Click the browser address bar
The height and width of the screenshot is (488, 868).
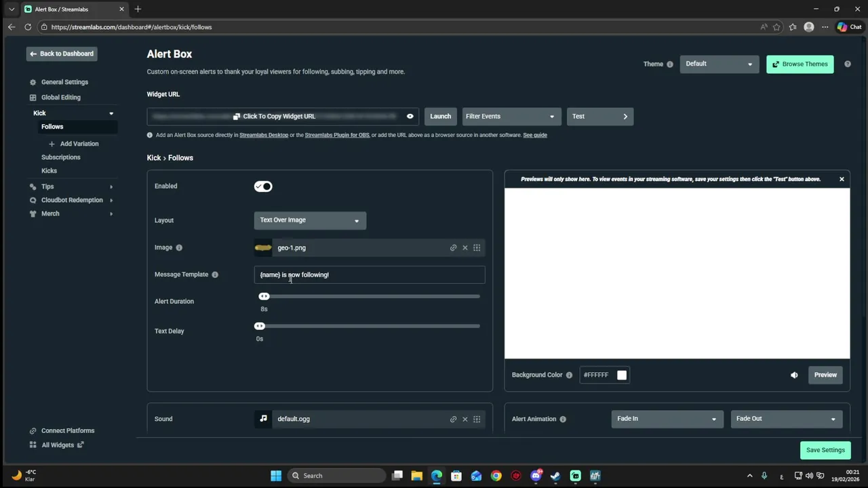(400, 27)
